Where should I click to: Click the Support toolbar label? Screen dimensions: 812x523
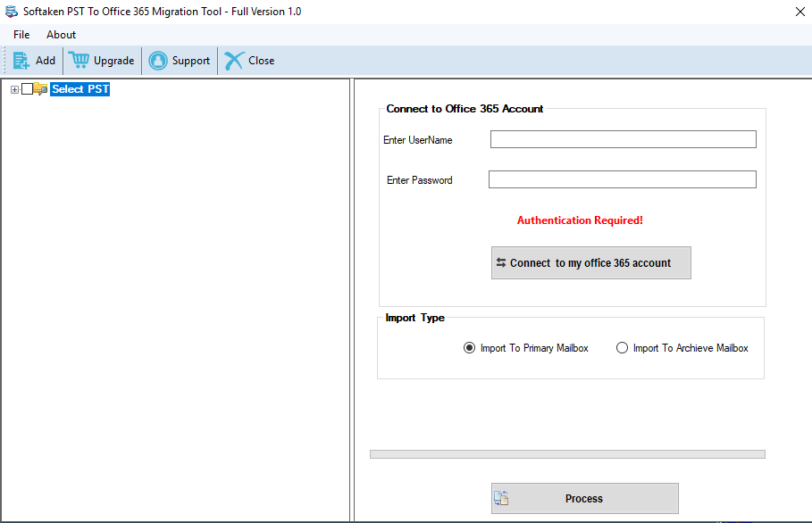point(191,61)
